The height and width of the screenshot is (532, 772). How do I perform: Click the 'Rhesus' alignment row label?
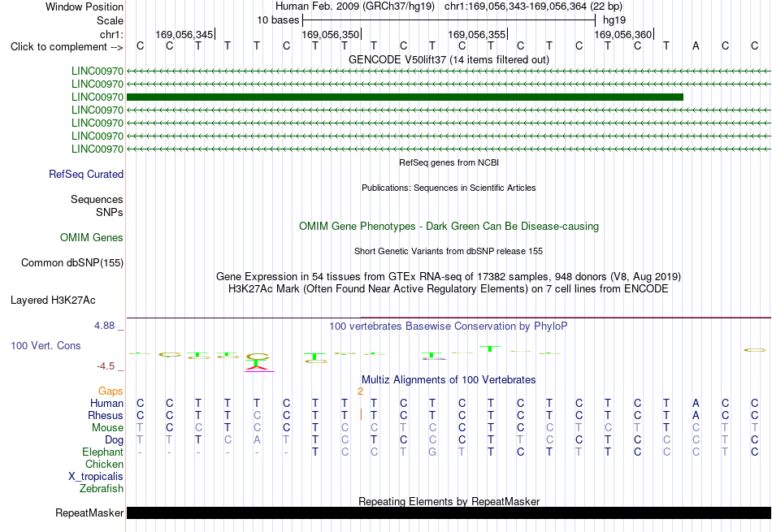(106, 415)
